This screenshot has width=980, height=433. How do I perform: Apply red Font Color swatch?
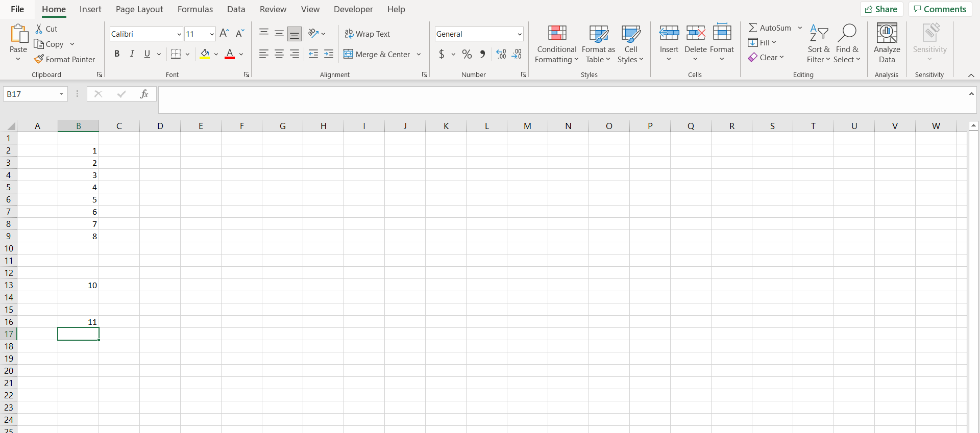(x=230, y=54)
